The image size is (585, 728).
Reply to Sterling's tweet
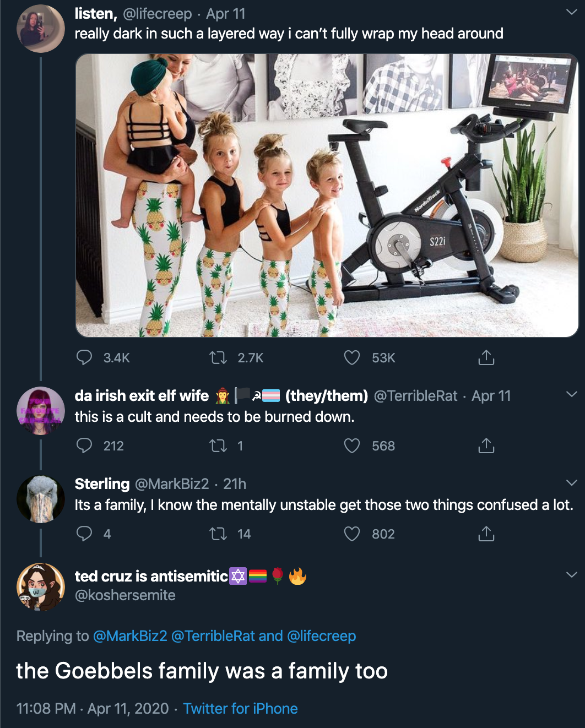click(84, 534)
